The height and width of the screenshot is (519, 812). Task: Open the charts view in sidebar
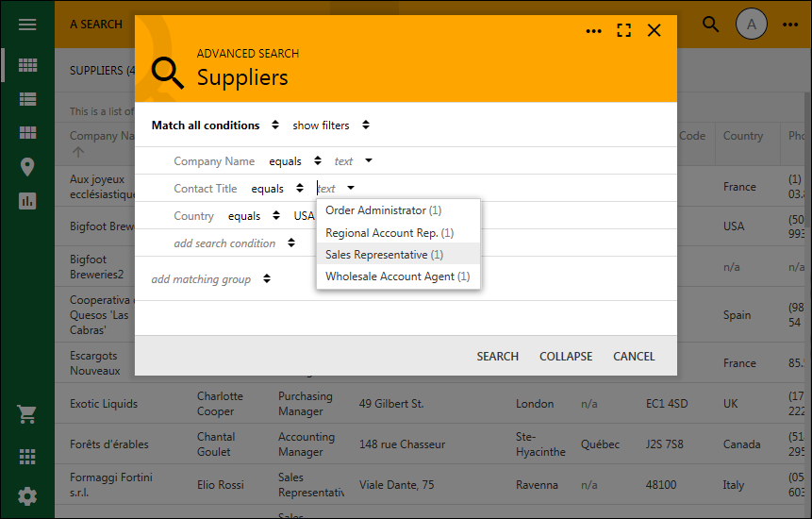point(27,201)
